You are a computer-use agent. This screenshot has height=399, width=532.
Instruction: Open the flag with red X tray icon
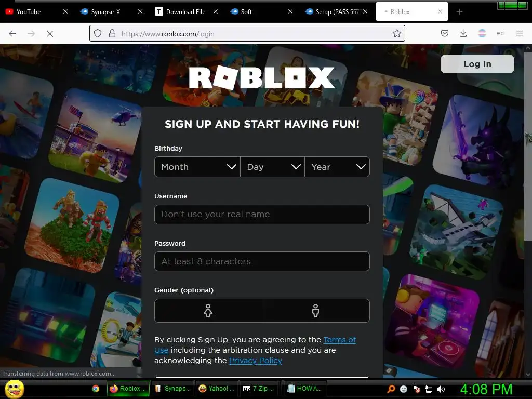416,389
